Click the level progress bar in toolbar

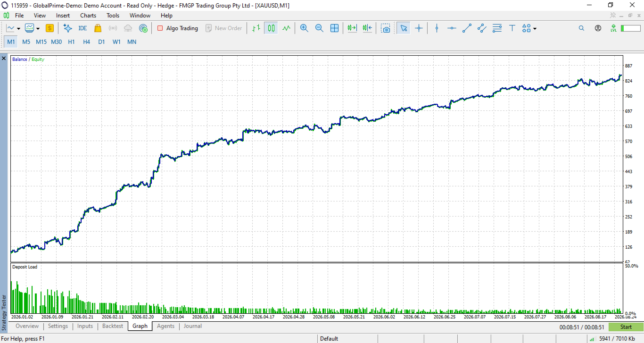(630, 28)
